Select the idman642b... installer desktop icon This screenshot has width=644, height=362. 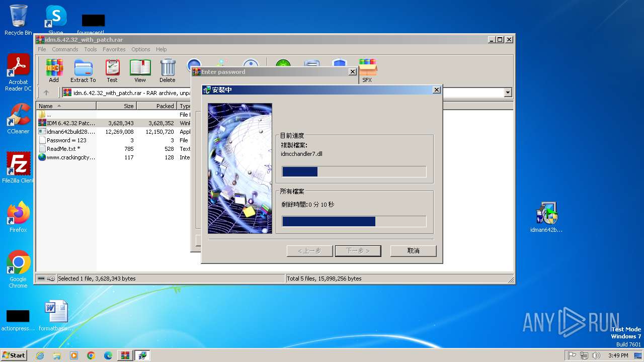(x=546, y=217)
